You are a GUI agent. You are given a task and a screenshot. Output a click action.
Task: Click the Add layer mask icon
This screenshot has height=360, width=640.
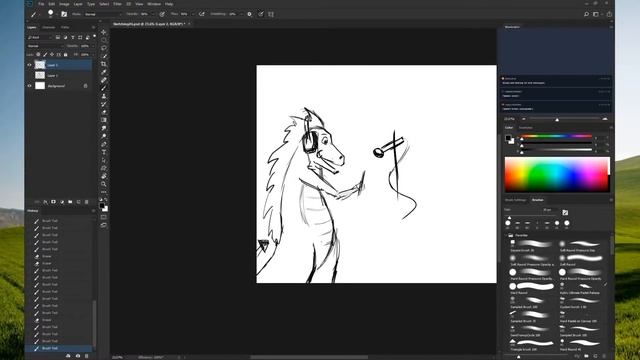pos(53,202)
